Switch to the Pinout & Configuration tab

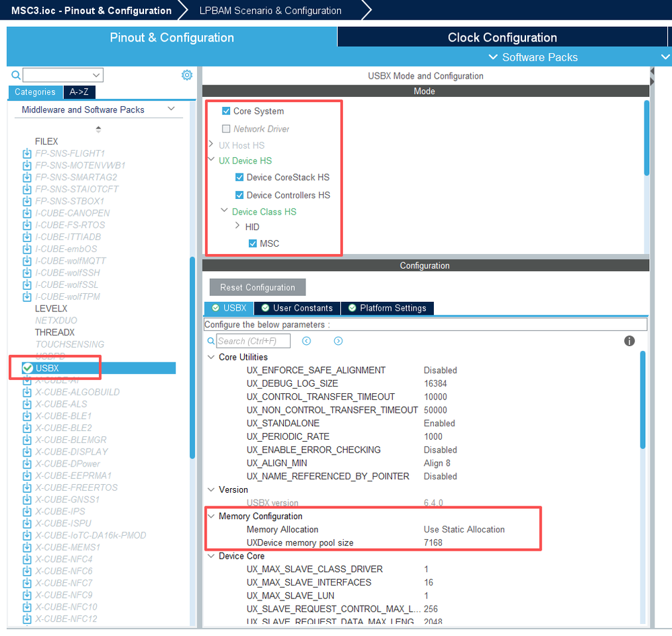pyautogui.click(x=172, y=37)
